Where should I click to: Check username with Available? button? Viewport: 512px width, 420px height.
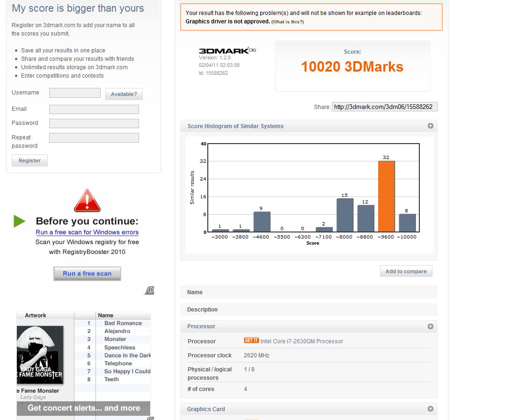pos(124,94)
